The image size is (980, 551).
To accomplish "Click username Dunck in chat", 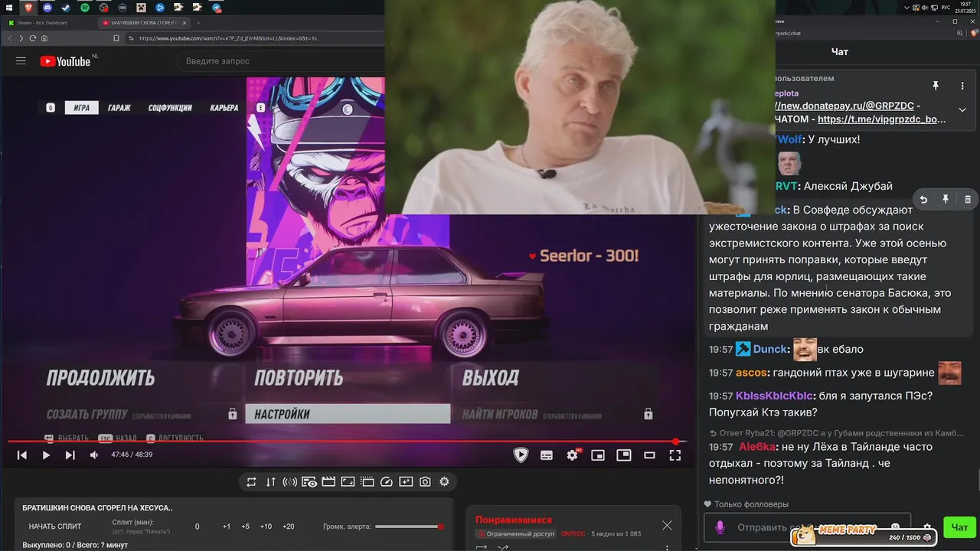I will coord(769,349).
